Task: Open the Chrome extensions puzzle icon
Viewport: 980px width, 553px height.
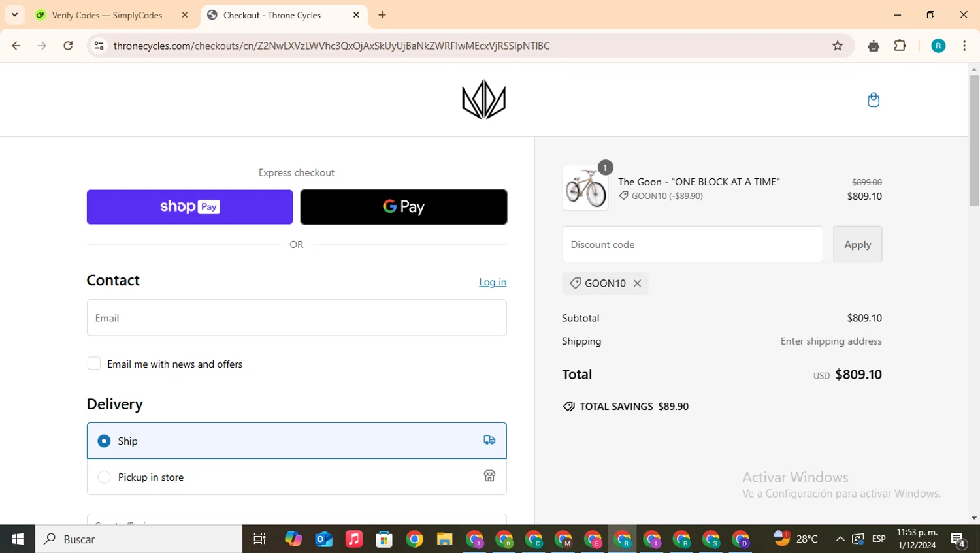Action: tap(900, 46)
